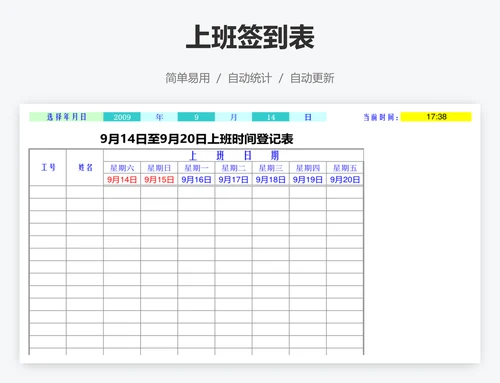The image size is (500, 383).
Task: Click the 星期六 weekday header
Action: click(x=122, y=168)
